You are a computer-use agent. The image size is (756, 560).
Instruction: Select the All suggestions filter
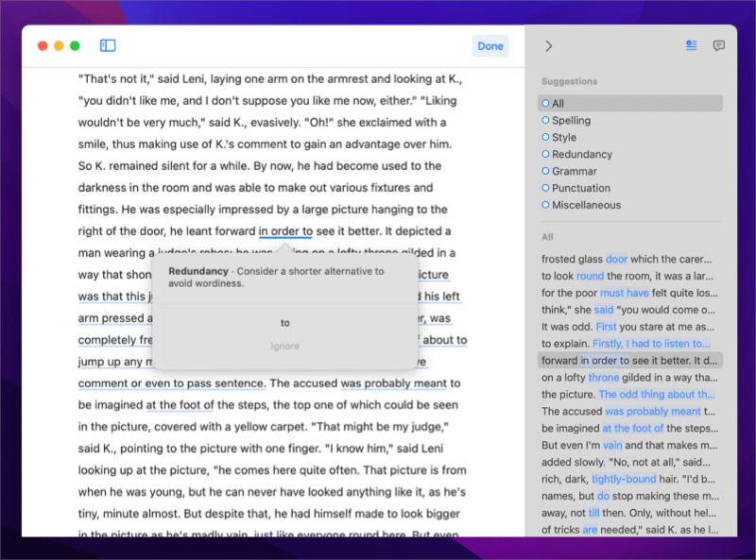point(629,103)
